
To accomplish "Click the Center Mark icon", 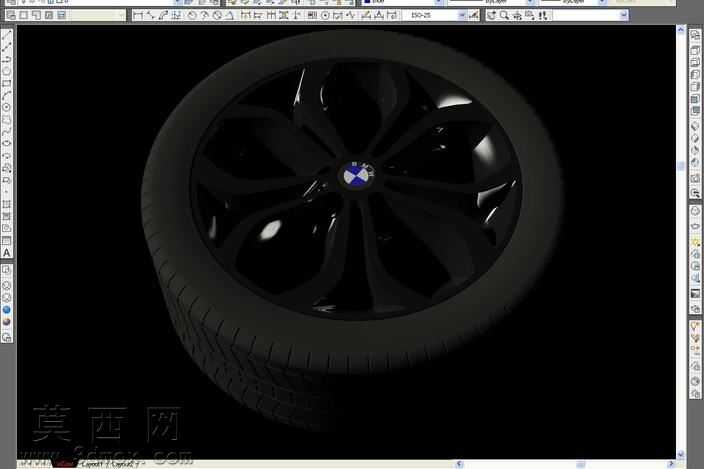I will [325, 15].
